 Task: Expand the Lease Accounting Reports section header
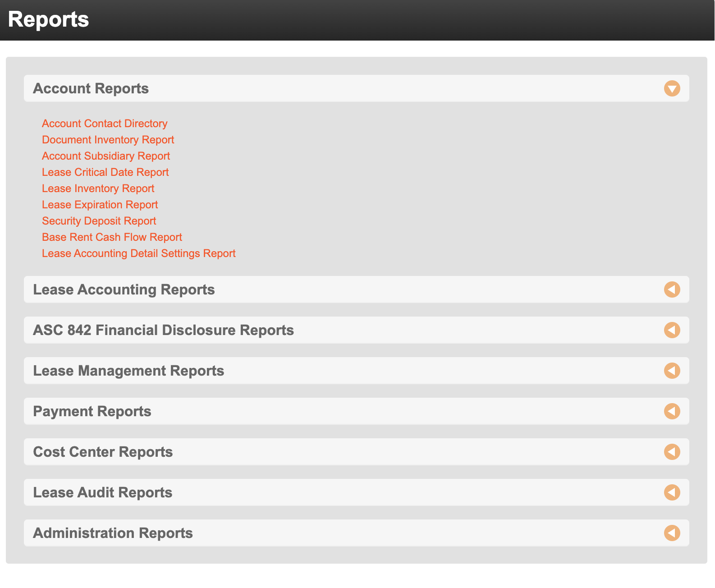pos(356,289)
